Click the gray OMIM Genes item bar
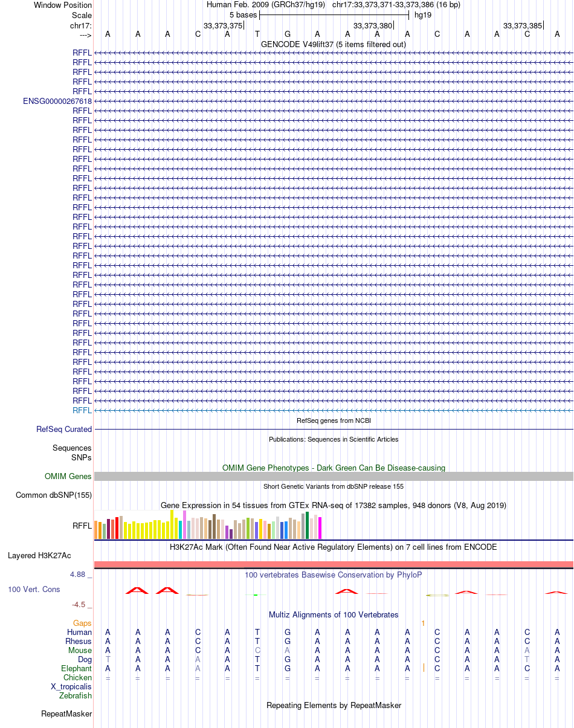The image size is (574, 728). (x=334, y=477)
